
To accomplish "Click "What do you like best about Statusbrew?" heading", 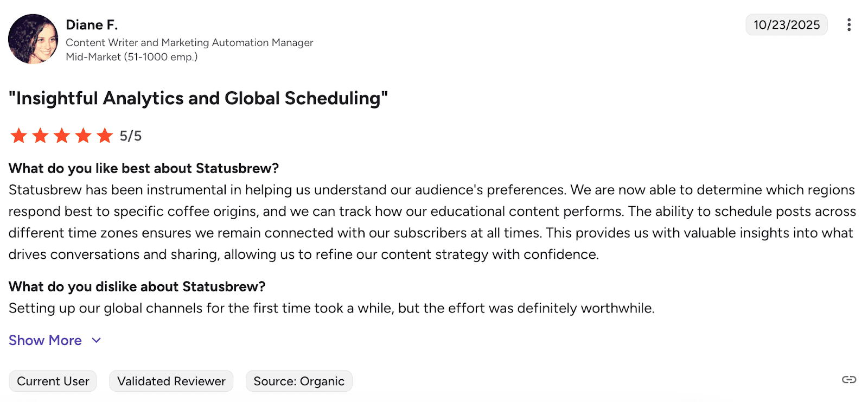I will 143,168.
